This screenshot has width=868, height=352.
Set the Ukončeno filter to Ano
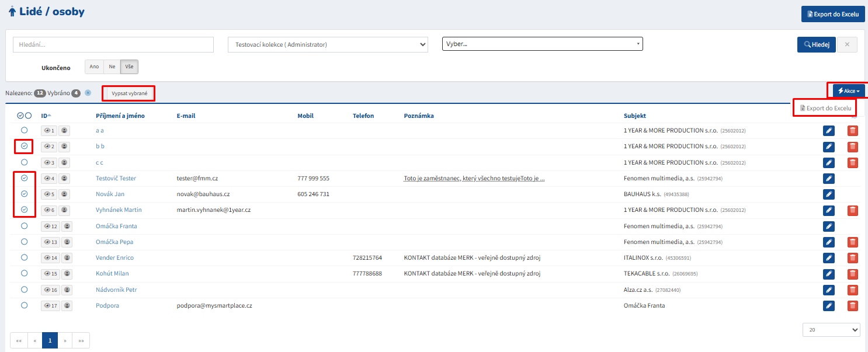pyautogui.click(x=94, y=67)
